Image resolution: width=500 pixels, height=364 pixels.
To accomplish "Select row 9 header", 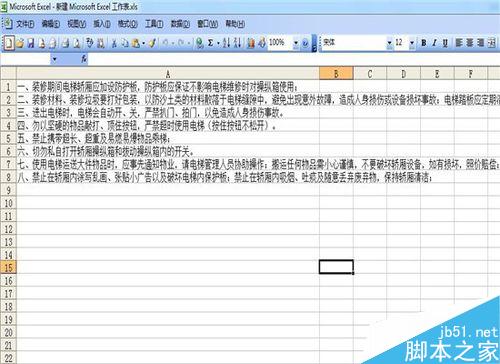I will [x=8, y=190].
